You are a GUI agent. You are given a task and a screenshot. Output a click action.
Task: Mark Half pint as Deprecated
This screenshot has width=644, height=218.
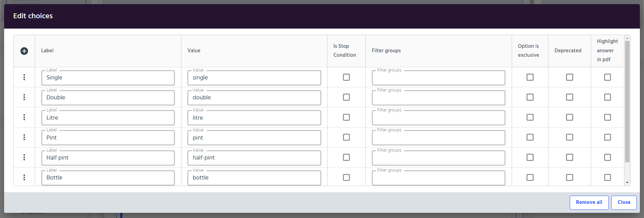pyautogui.click(x=569, y=157)
